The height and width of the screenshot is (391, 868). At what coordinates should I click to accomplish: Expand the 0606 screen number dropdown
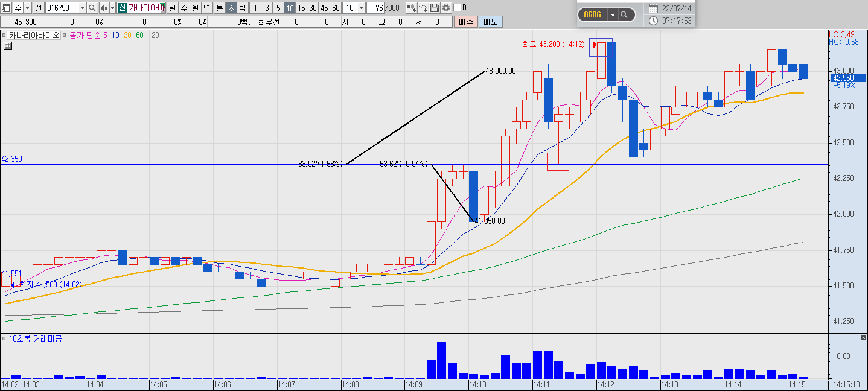613,14
